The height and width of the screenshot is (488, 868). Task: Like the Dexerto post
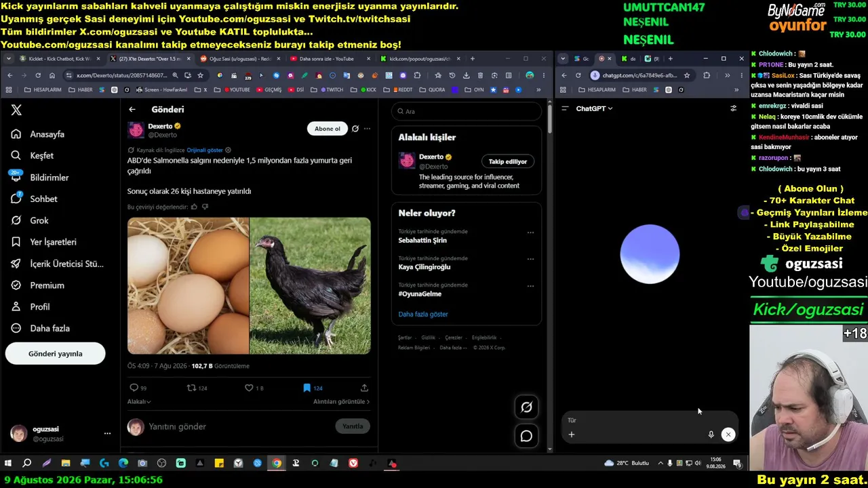click(249, 388)
